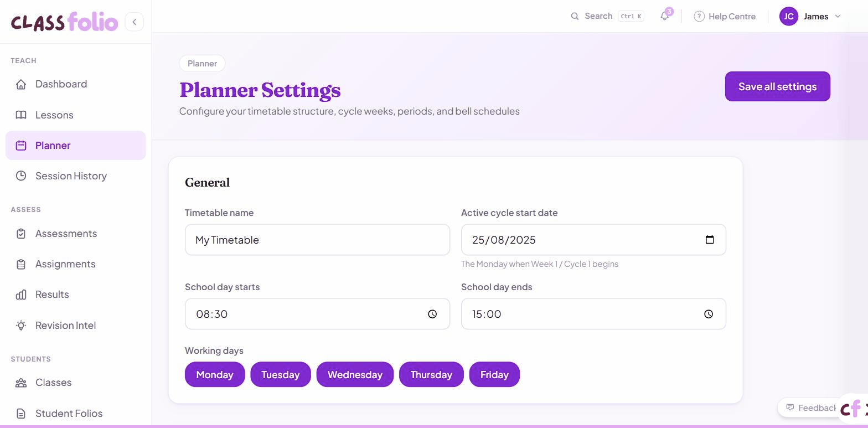
Task: Click the Search box in the header
Action: click(x=607, y=16)
